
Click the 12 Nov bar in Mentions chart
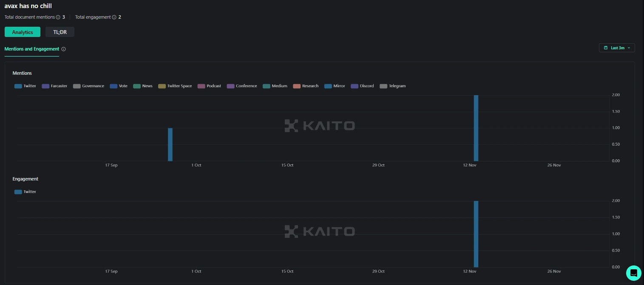click(476, 128)
